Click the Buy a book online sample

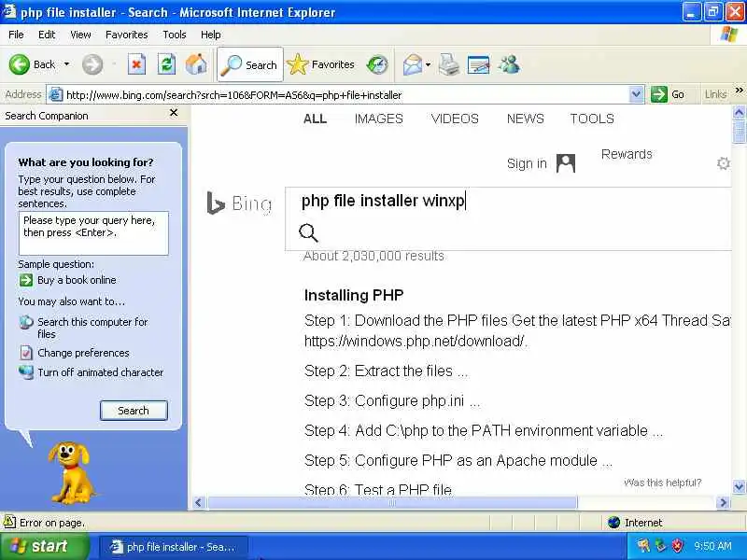click(x=77, y=280)
